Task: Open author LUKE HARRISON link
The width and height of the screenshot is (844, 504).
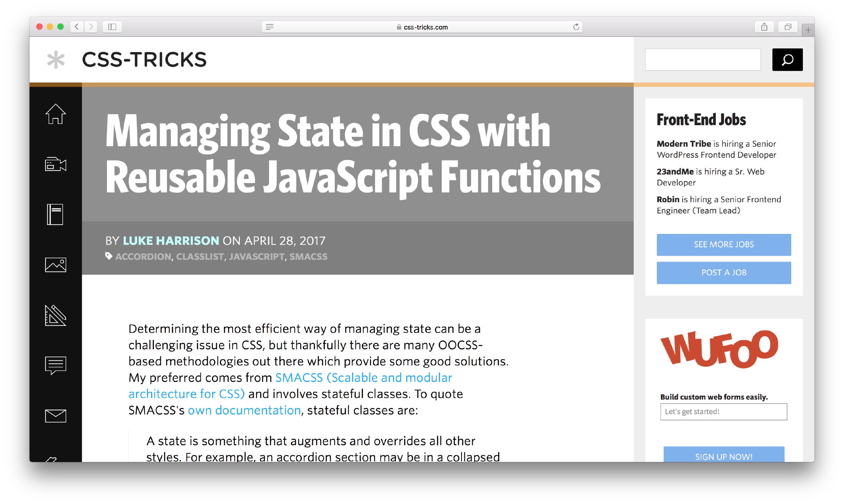Action: pyautogui.click(x=171, y=241)
